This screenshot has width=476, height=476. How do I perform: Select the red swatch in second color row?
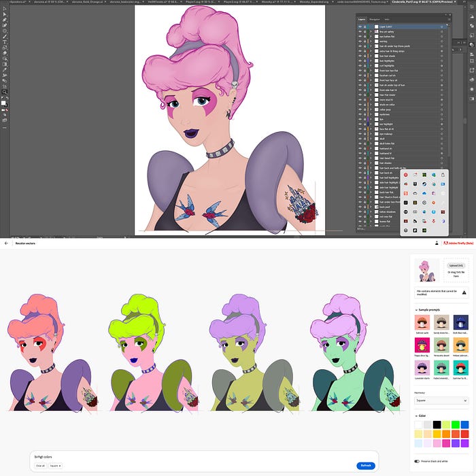click(x=464, y=434)
